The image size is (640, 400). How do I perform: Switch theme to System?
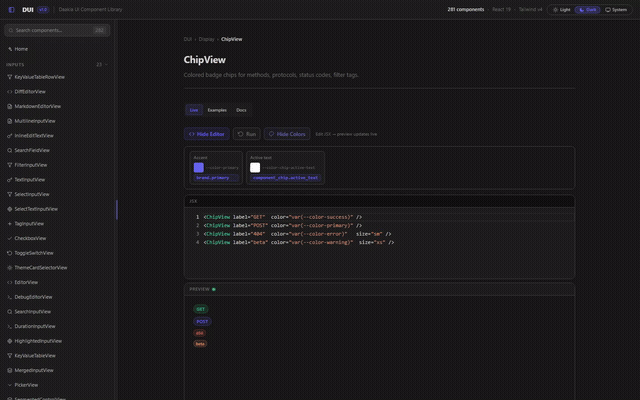click(616, 9)
